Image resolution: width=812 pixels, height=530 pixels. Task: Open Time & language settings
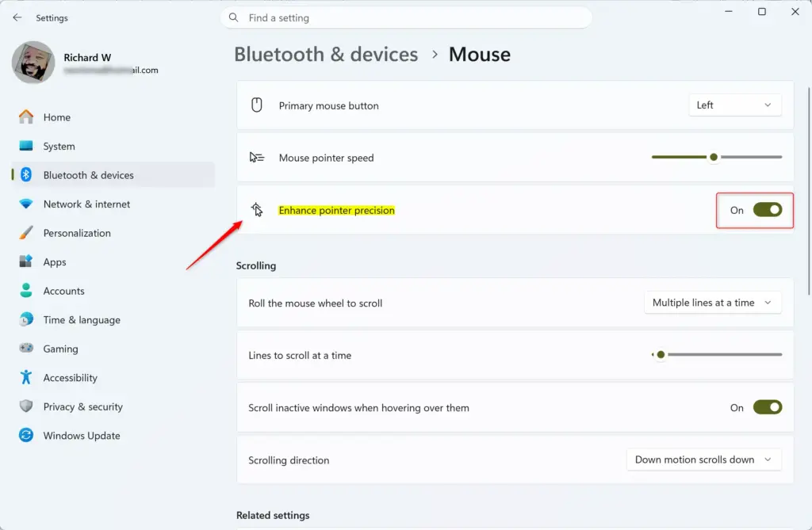113,320
